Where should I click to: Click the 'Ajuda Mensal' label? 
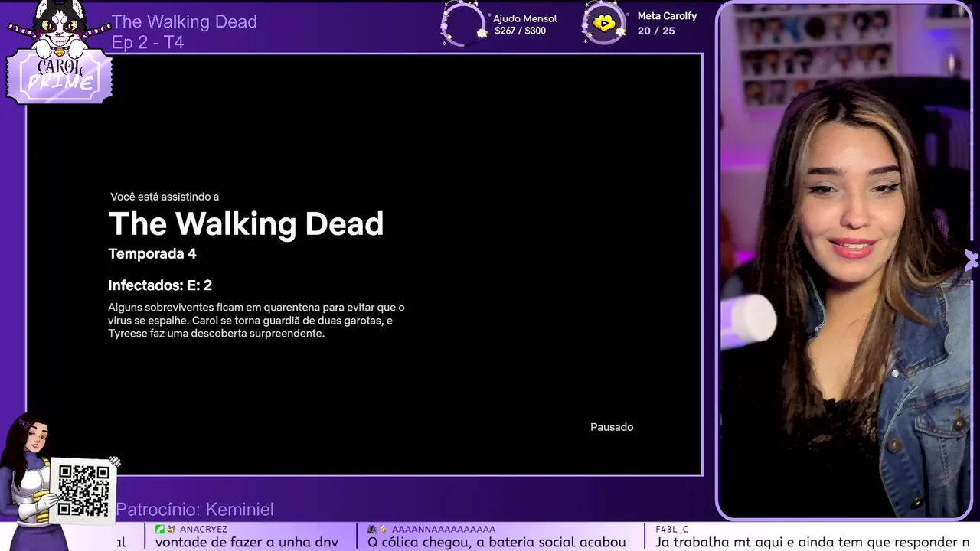525,18
